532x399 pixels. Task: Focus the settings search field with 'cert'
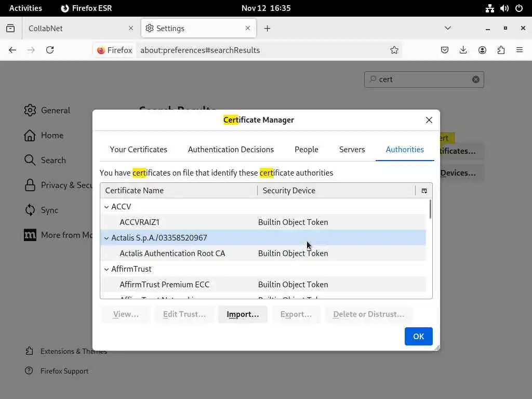pyautogui.click(x=424, y=79)
